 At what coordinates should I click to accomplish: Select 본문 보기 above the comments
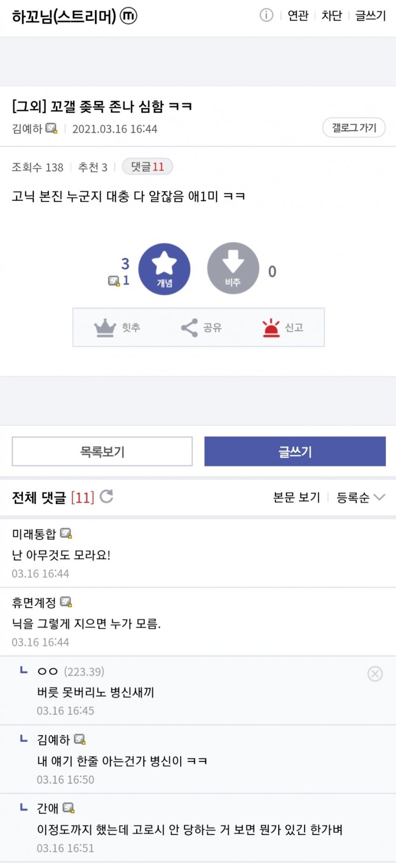297,497
